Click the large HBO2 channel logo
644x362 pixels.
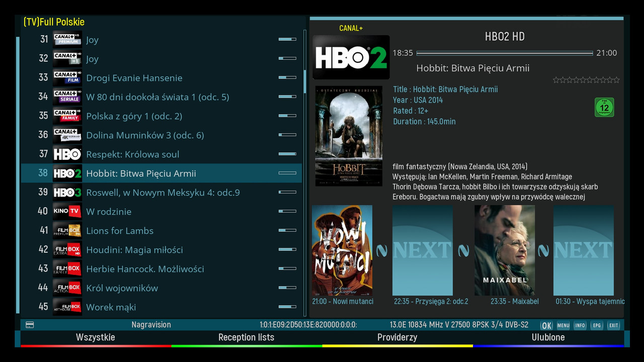click(351, 57)
